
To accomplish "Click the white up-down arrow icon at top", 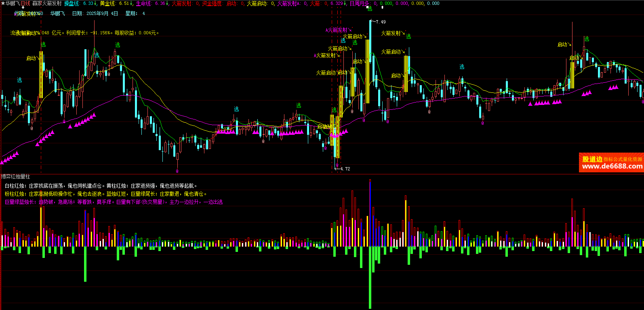I will tap(382, 7).
